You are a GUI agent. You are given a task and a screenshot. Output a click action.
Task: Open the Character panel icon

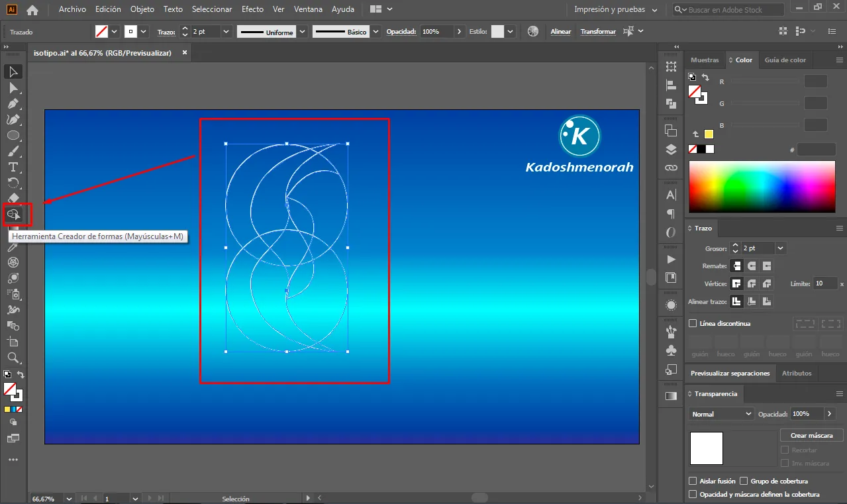pos(671,195)
